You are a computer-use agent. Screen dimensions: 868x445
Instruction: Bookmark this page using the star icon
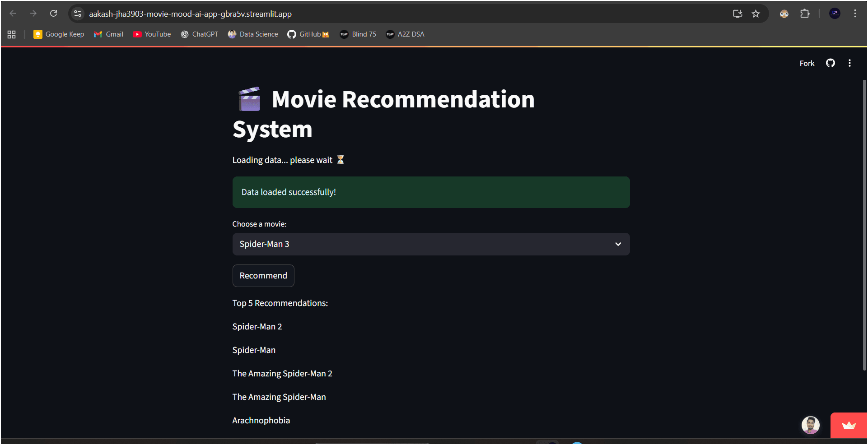click(756, 14)
